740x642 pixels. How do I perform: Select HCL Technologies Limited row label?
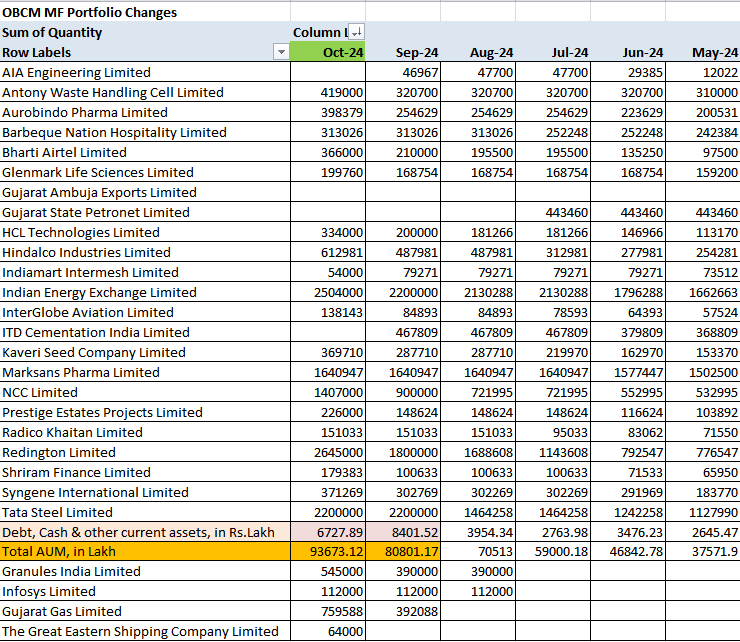coord(81,232)
